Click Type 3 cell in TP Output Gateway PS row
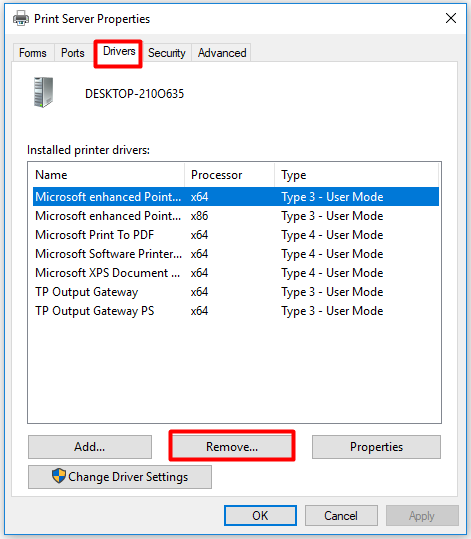Viewport: 471px width, 539px height. point(332,311)
